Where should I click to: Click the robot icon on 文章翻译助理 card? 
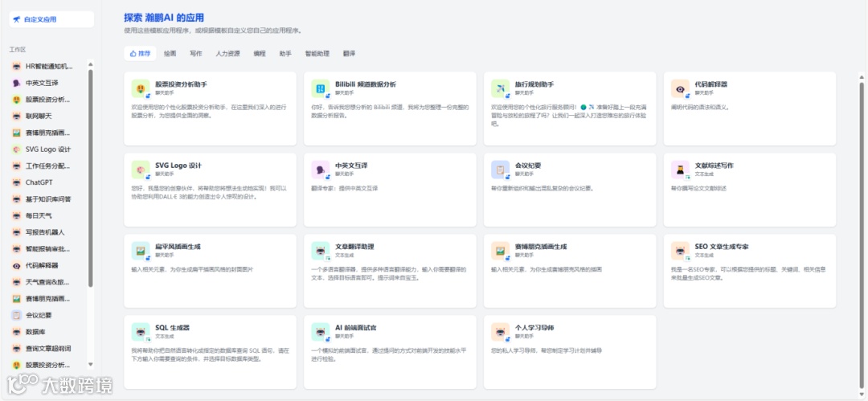tap(321, 251)
